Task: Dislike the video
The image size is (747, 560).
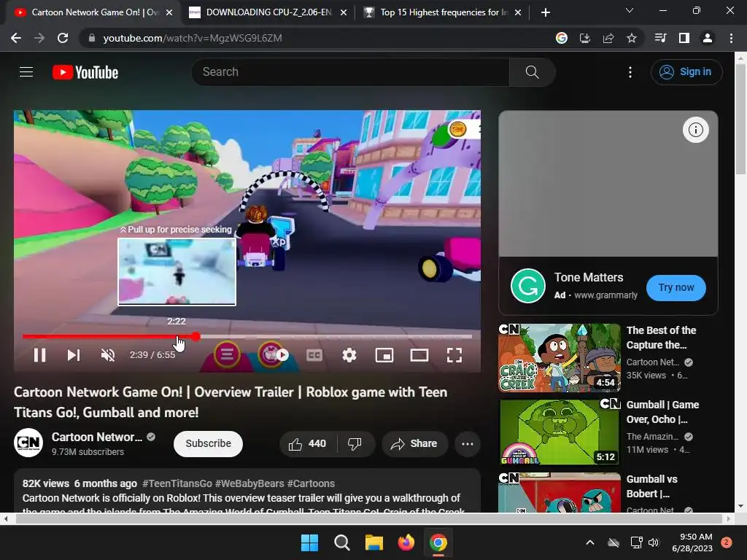Action: click(x=355, y=444)
